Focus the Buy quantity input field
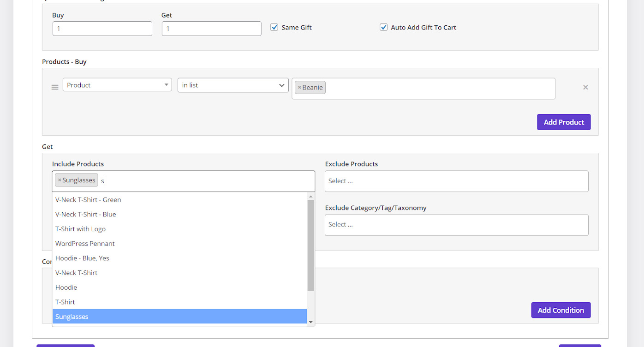This screenshot has width=644, height=347. click(102, 29)
